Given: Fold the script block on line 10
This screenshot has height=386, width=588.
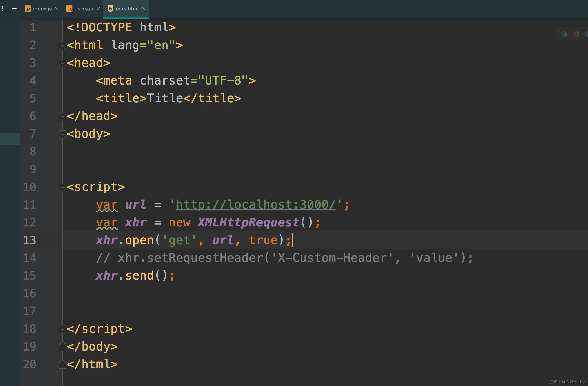Looking at the screenshot, I should 62,188.
